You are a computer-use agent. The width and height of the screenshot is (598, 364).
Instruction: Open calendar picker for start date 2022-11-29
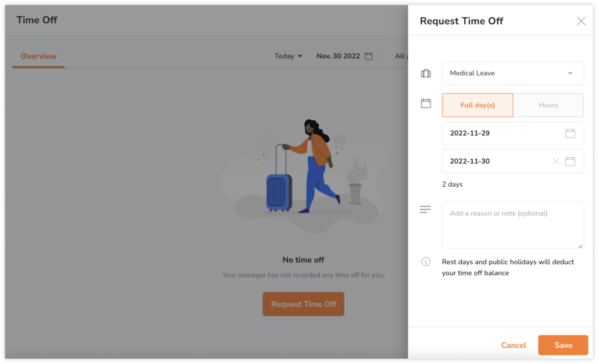(570, 134)
